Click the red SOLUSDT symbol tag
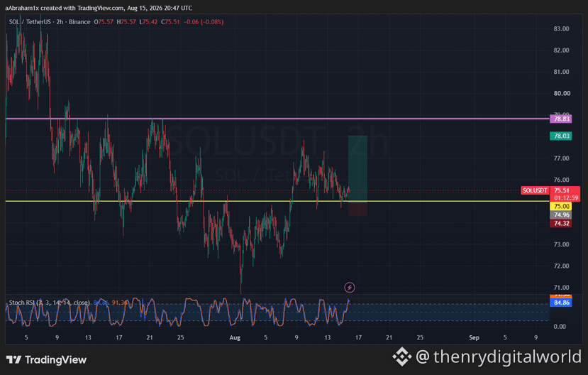The image size is (588, 375). 535,190
